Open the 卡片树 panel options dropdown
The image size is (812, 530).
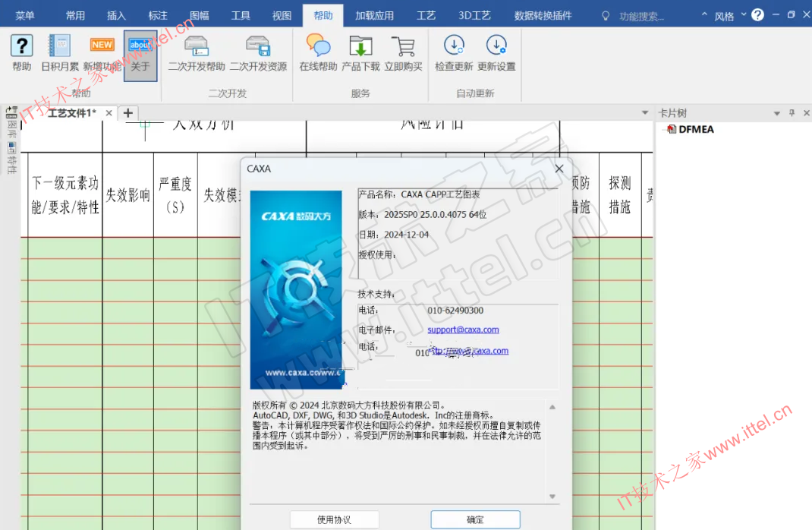(x=776, y=113)
